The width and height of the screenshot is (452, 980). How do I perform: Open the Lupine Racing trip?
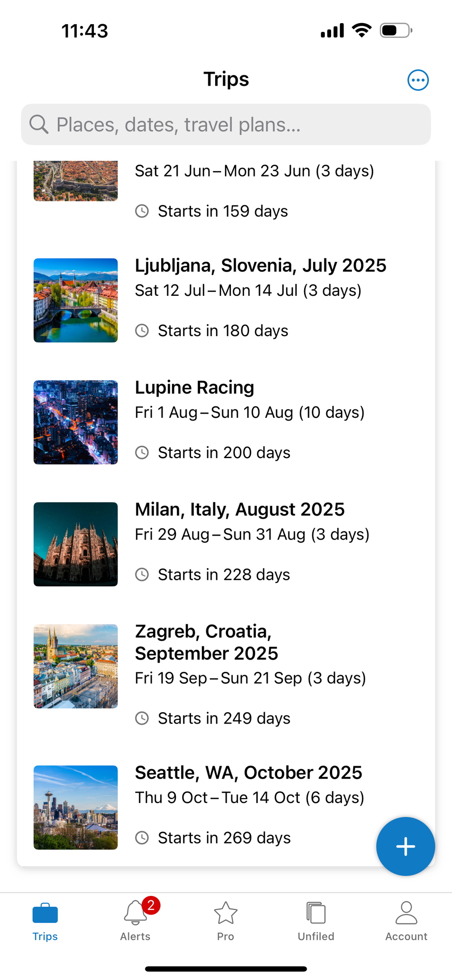[x=195, y=388]
